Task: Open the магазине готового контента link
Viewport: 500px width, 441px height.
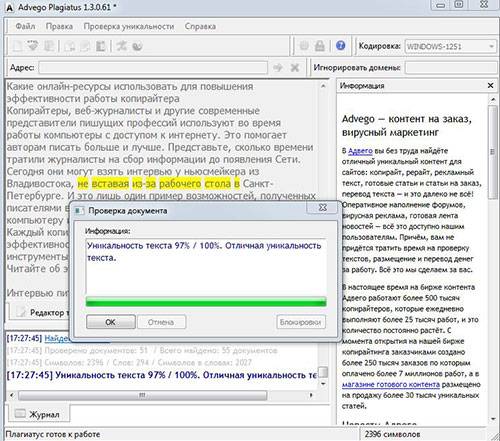Action: (x=391, y=385)
